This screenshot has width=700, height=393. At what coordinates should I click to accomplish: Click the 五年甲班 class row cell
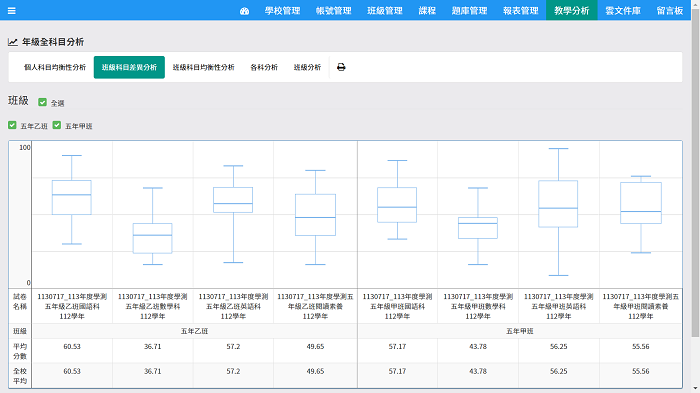pos(520,331)
